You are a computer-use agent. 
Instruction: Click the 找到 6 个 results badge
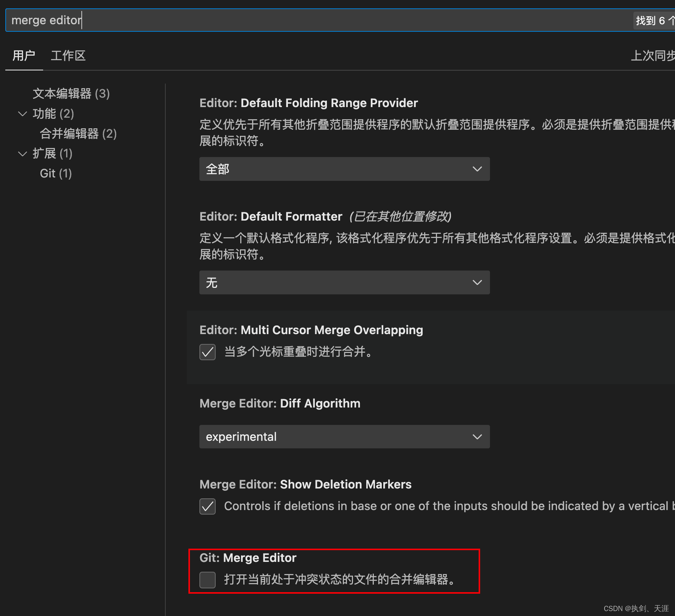click(x=654, y=20)
